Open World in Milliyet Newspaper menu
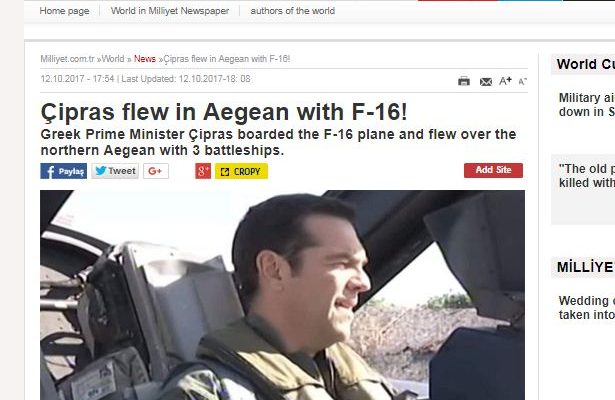This screenshot has width=615, height=400. tap(170, 11)
